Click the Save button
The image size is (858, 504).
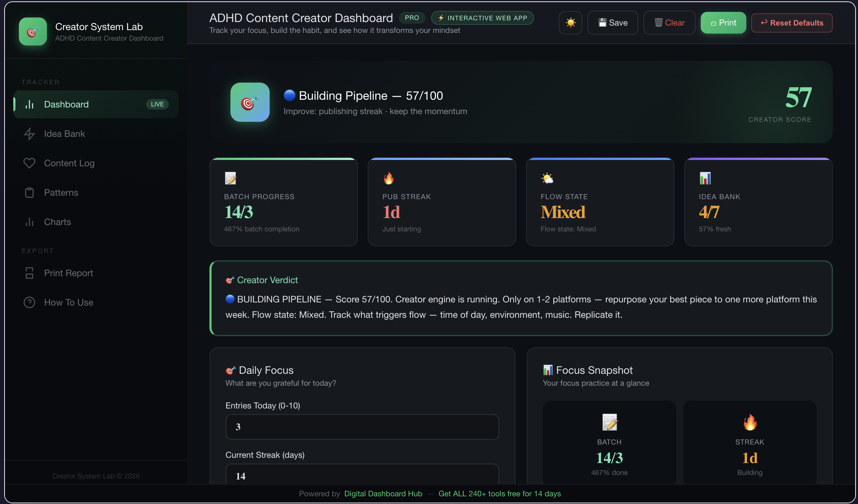[x=613, y=23]
